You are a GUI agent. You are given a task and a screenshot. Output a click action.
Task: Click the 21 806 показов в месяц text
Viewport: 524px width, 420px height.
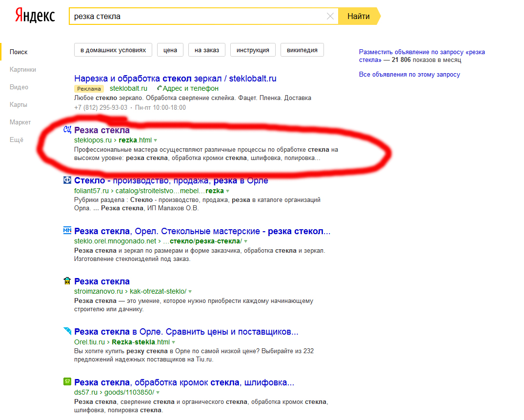click(426, 60)
